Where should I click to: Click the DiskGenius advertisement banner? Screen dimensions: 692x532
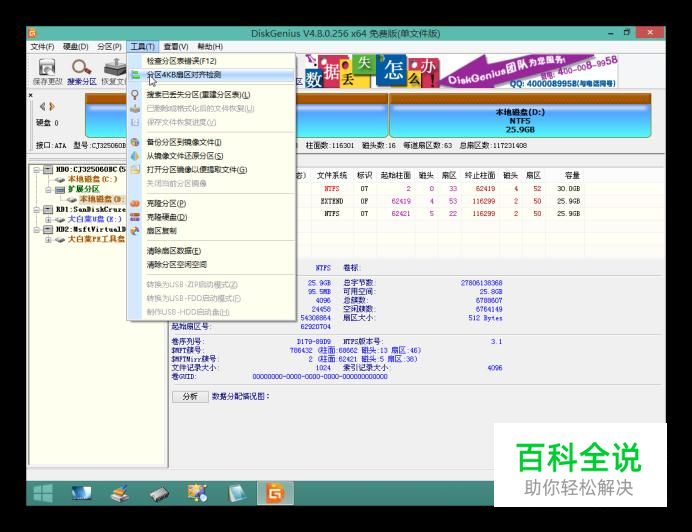(x=461, y=71)
